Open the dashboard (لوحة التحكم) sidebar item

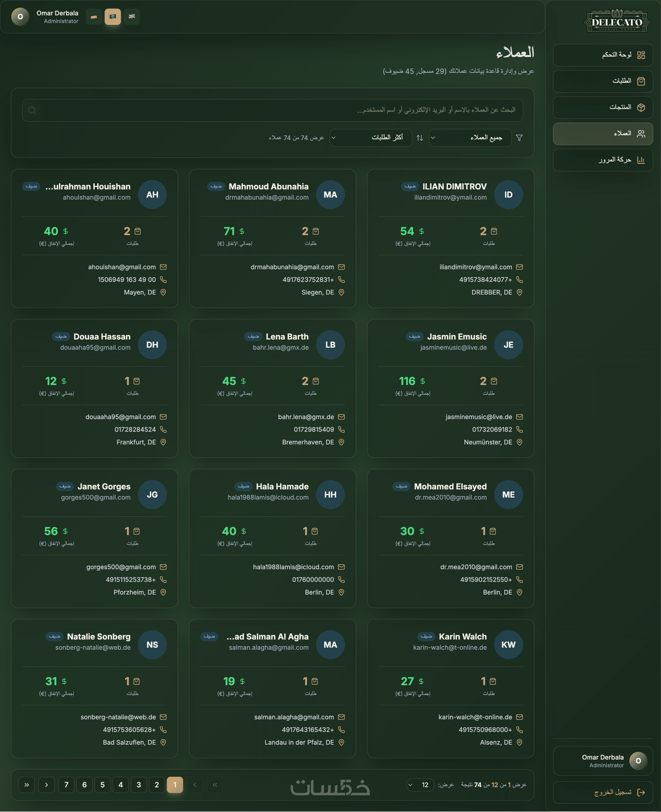pyautogui.click(x=602, y=55)
